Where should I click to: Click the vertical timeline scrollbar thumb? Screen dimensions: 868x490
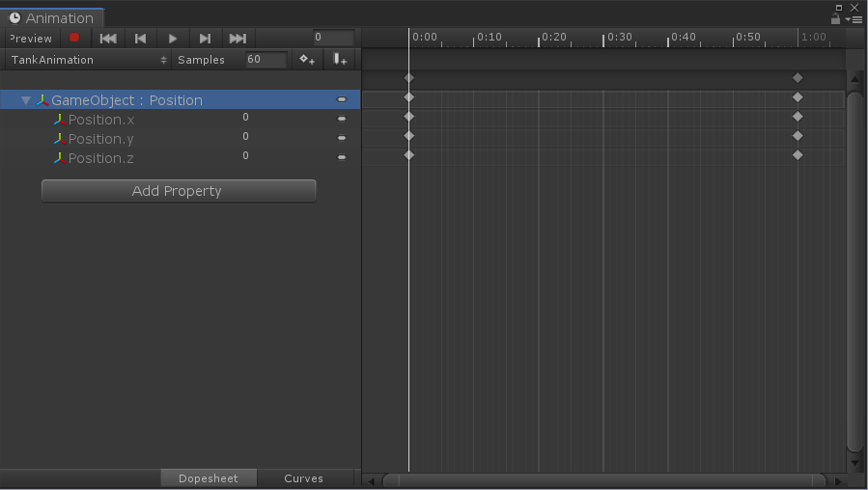point(854,273)
